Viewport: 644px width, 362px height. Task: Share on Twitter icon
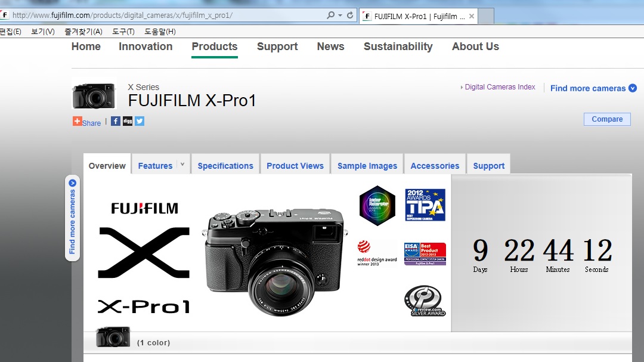tap(140, 121)
